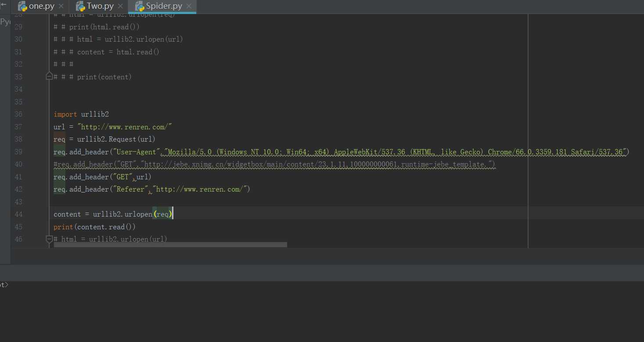The width and height of the screenshot is (644, 342).
Task: Close the Spider.py tab
Action: pyautogui.click(x=189, y=6)
